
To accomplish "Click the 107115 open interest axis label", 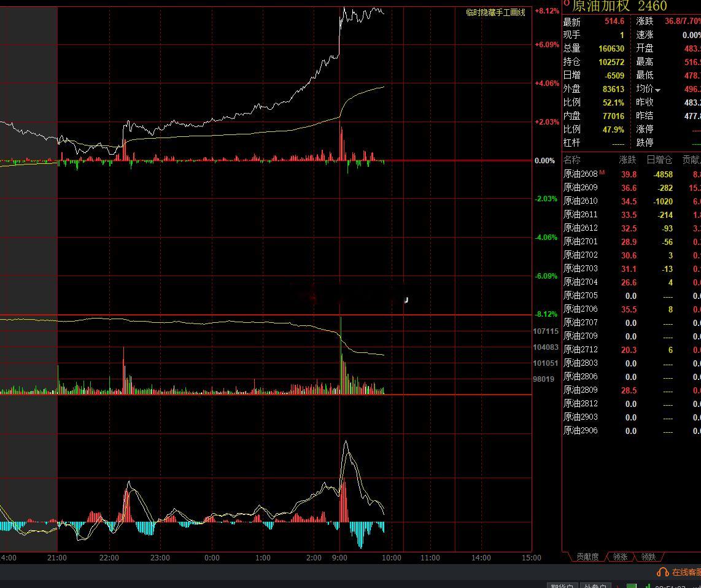I will coord(546,331).
